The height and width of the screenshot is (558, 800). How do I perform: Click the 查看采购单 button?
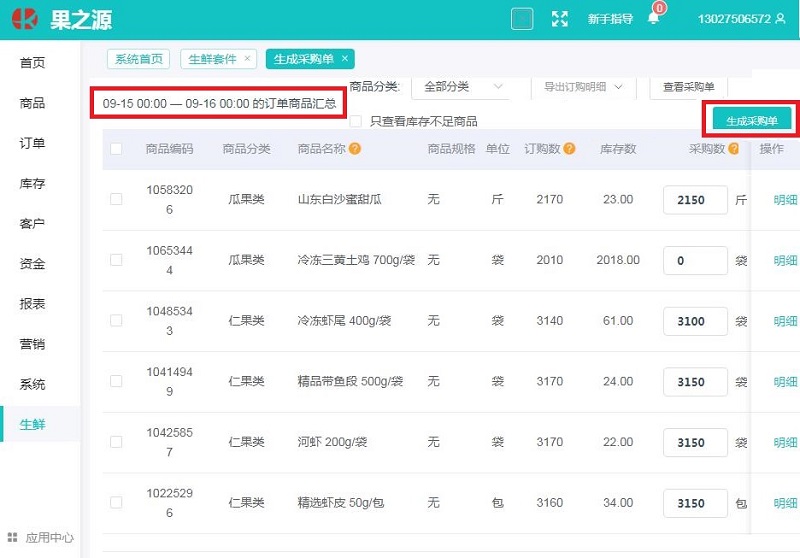(689, 87)
